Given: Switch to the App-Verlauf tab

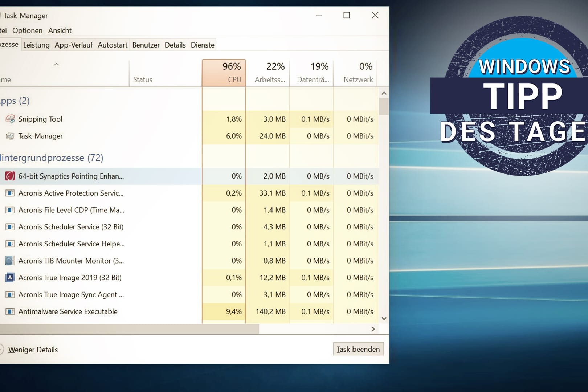Looking at the screenshot, I should point(74,45).
